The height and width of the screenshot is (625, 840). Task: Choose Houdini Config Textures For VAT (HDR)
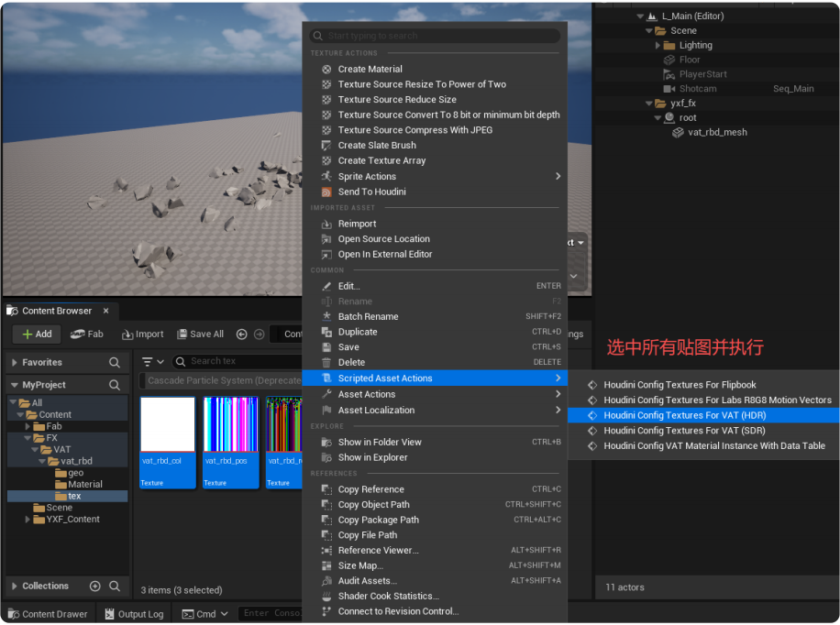point(684,415)
